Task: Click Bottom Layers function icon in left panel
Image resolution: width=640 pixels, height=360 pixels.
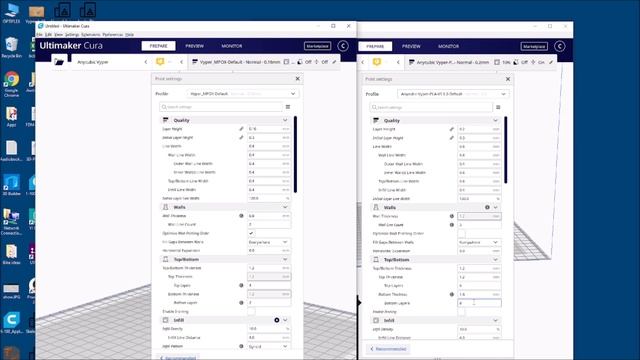Action: click(241, 303)
